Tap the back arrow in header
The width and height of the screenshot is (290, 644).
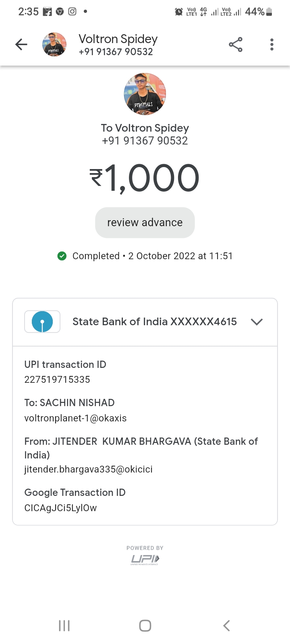[x=21, y=44]
